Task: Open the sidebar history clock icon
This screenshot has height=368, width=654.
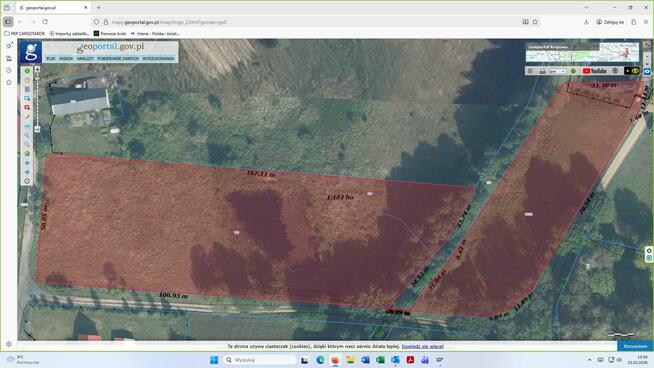Action: (9, 70)
